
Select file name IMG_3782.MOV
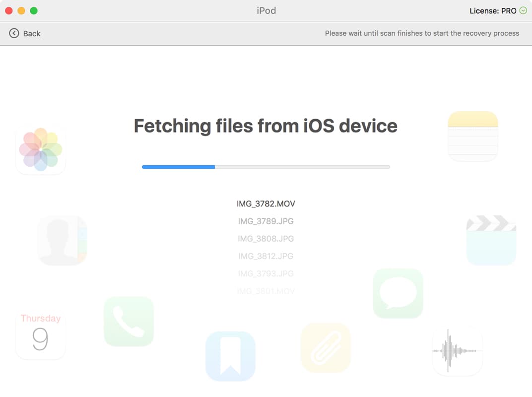pos(266,203)
